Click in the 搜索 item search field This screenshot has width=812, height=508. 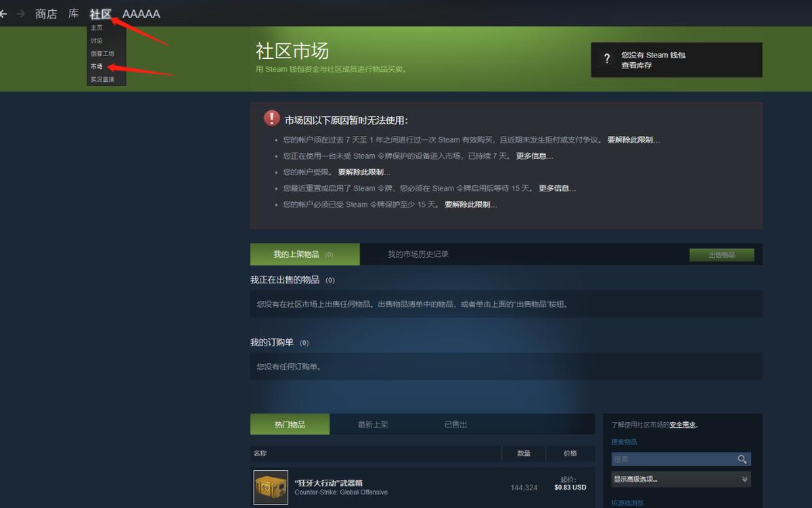(673, 459)
